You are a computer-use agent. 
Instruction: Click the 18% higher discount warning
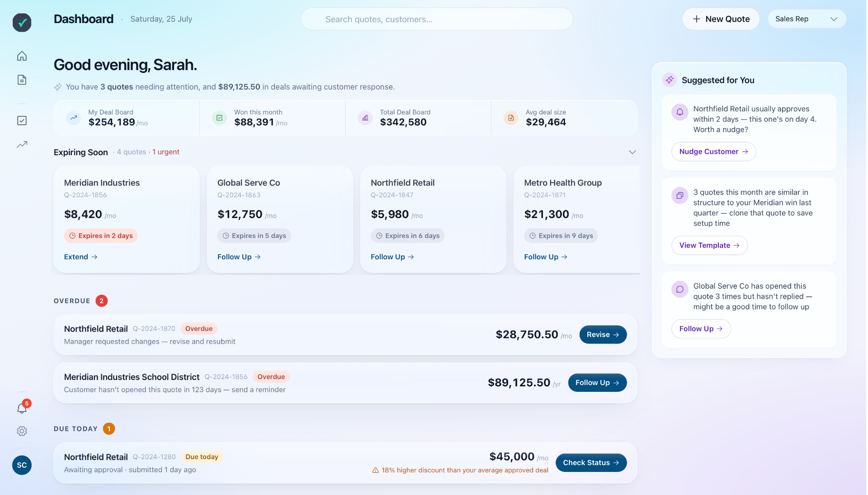pos(460,470)
